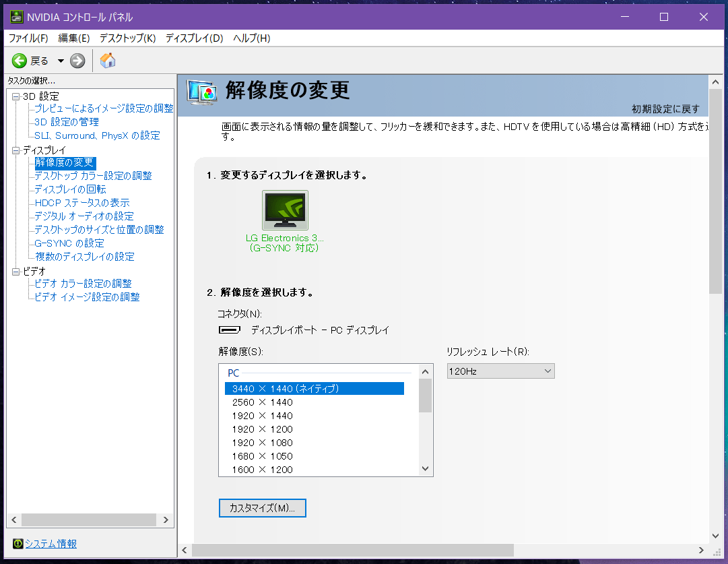Click main panel horizontal scroll right arrow
This screenshot has height=564, width=728.
(701, 550)
